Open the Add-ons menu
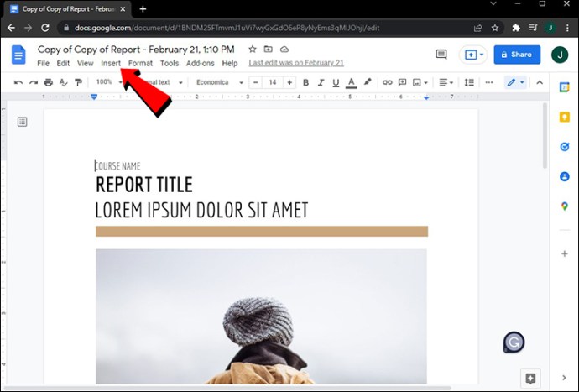 [x=201, y=63]
